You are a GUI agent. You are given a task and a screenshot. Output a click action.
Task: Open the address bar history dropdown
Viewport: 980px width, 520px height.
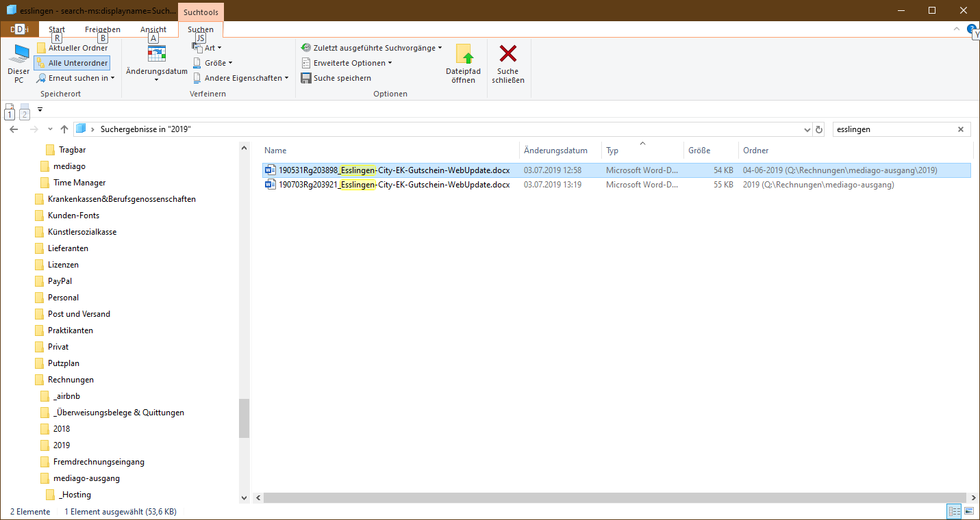click(x=807, y=129)
